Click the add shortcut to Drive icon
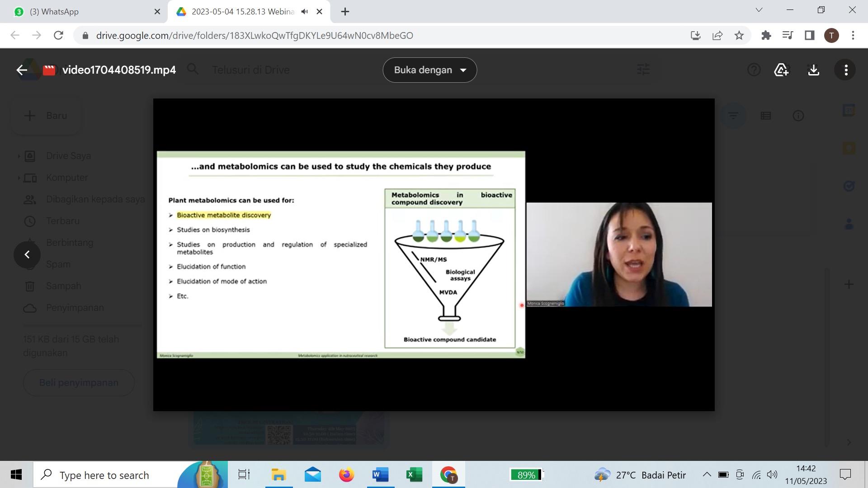Screen dimensions: 868x488 coord(781,70)
